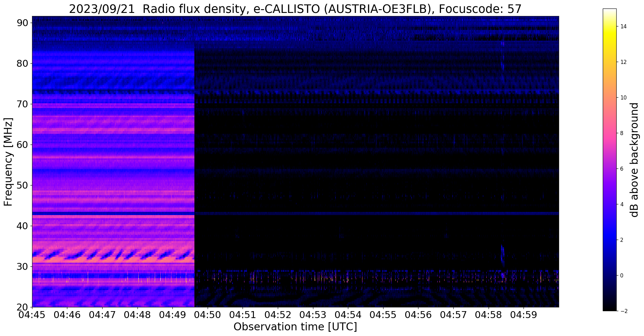Click the 04:56 time tick label
Viewport: 644px width, 336px height.
coord(418,315)
